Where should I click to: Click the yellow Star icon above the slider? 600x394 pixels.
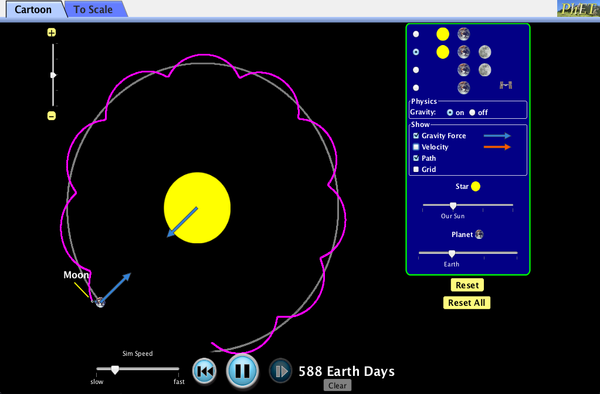click(x=476, y=186)
